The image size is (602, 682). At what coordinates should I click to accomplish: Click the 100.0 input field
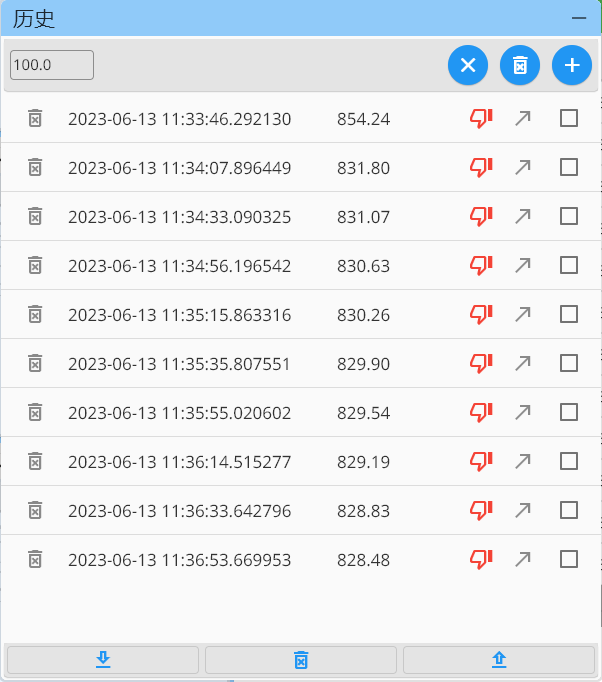pyautogui.click(x=52, y=65)
